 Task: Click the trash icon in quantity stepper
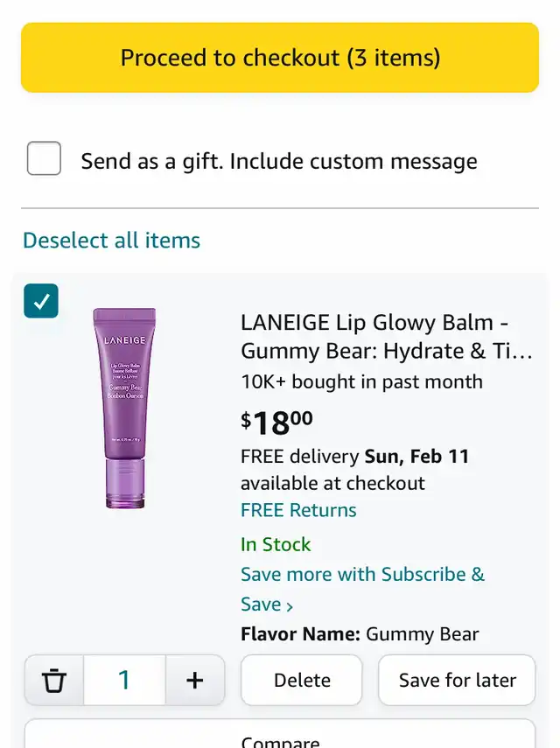54,680
